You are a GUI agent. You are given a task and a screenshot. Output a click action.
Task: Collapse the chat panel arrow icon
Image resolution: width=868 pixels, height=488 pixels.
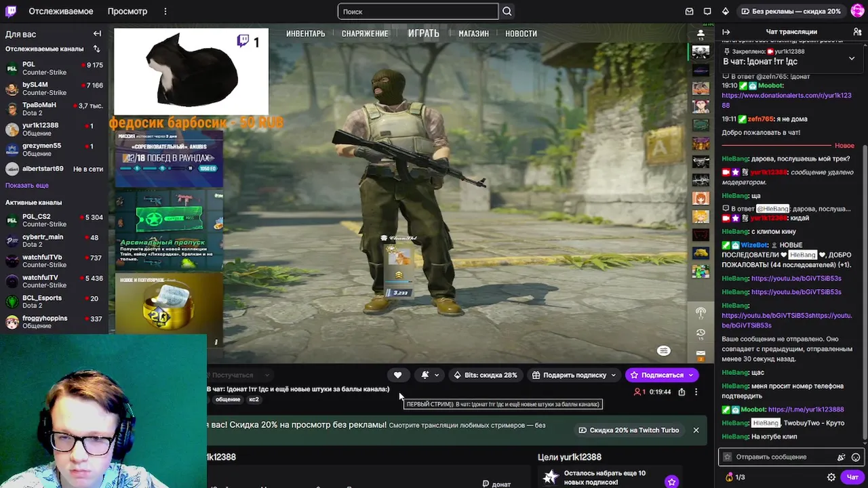coord(726,32)
